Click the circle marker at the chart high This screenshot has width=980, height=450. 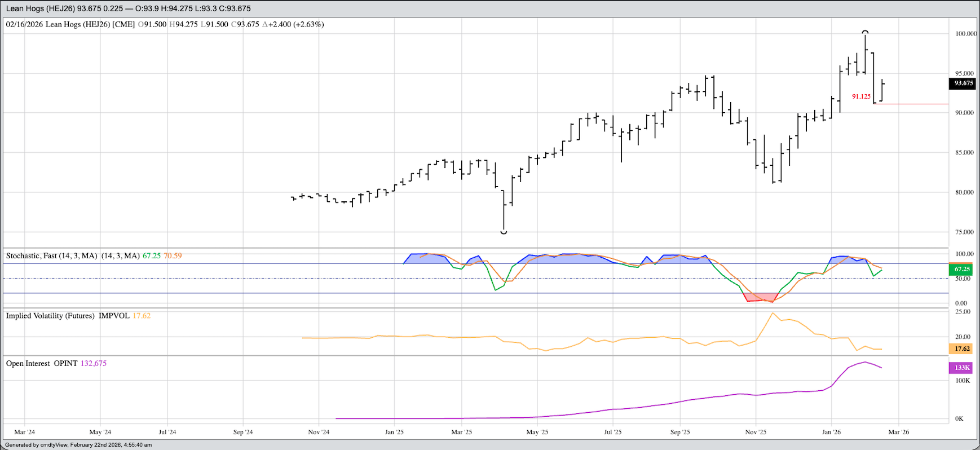[865, 33]
